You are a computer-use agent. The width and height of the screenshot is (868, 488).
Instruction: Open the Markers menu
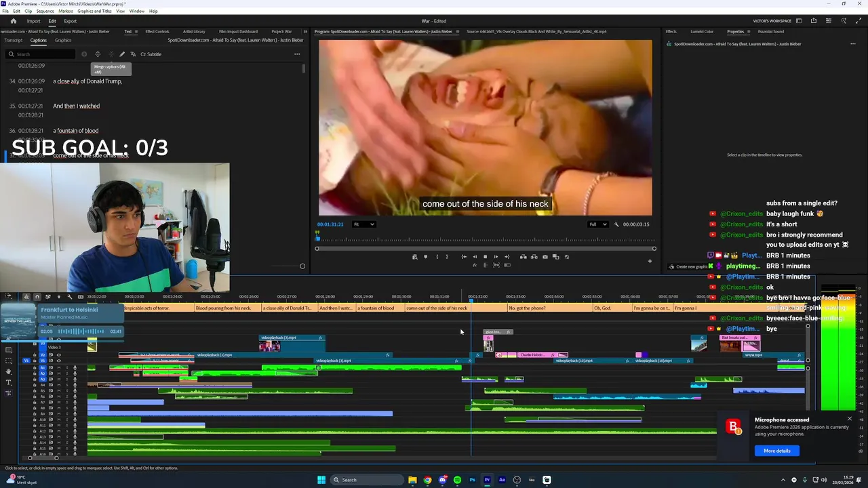coord(66,12)
